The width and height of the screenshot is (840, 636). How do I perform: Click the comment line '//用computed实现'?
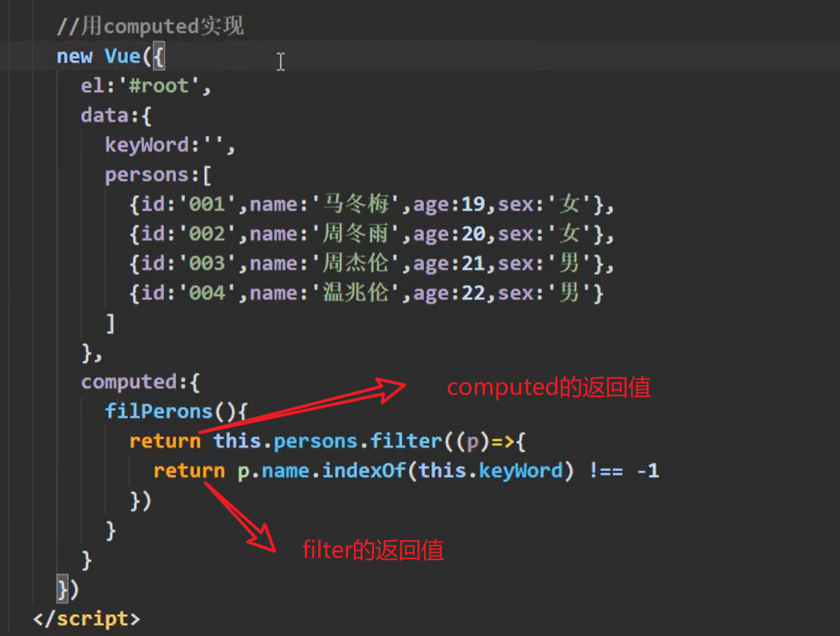coord(150,26)
